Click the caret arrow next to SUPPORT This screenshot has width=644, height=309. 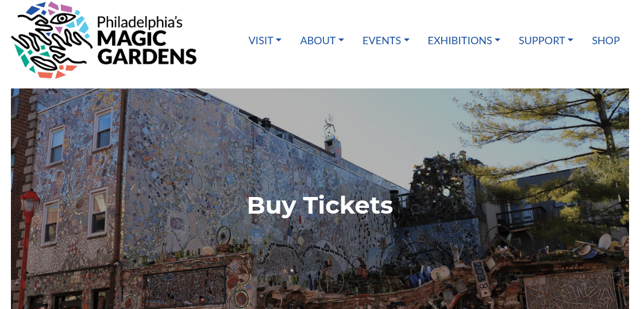[570, 41]
